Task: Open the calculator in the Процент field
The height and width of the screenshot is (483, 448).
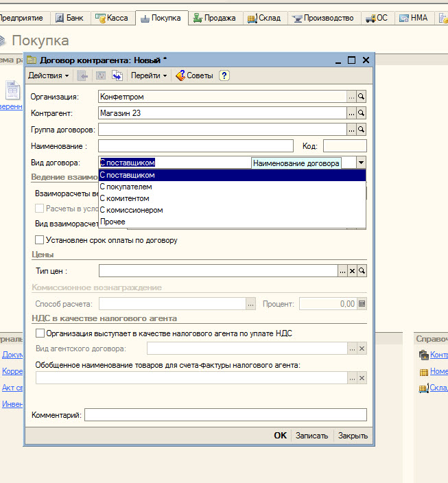Action: click(362, 304)
